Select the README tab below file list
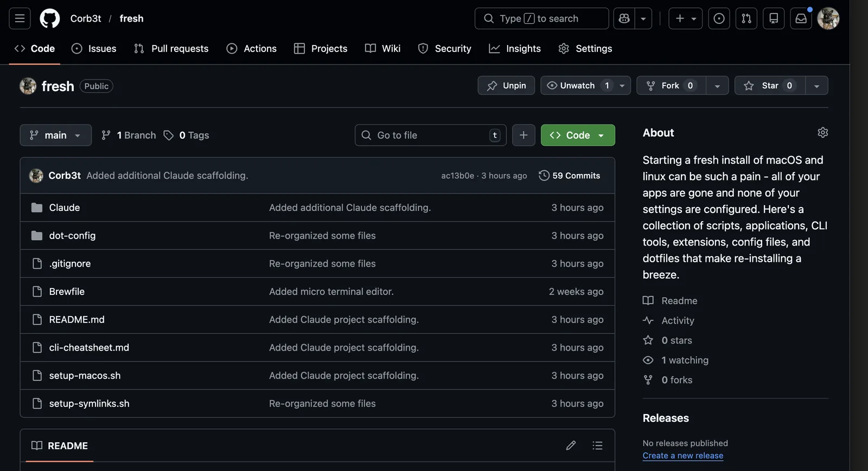Viewport: 868px width, 471px height. 60,446
